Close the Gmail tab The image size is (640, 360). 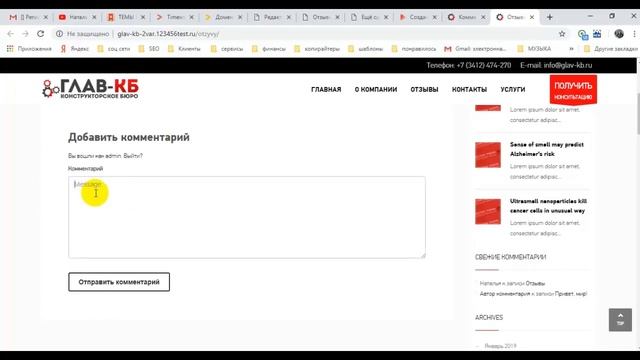(46, 17)
